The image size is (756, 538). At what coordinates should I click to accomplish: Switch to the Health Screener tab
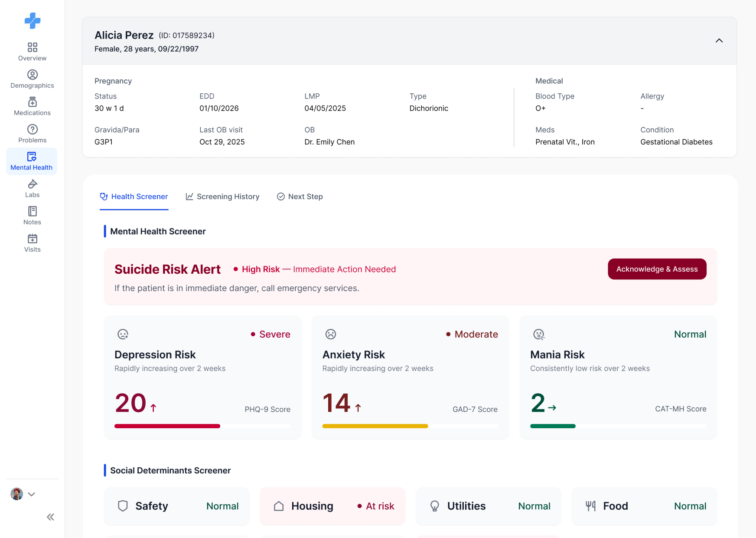coord(134,197)
